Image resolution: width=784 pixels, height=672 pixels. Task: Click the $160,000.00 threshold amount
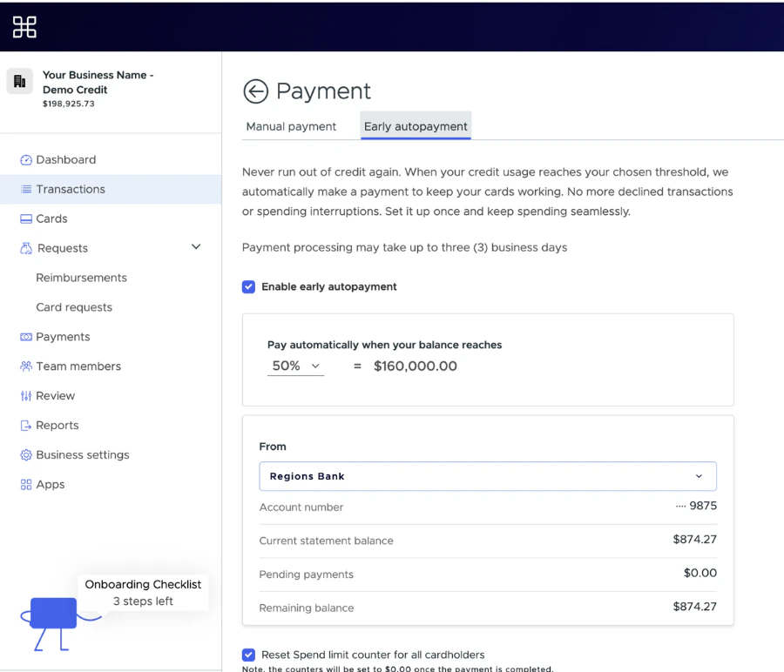coord(415,366)
